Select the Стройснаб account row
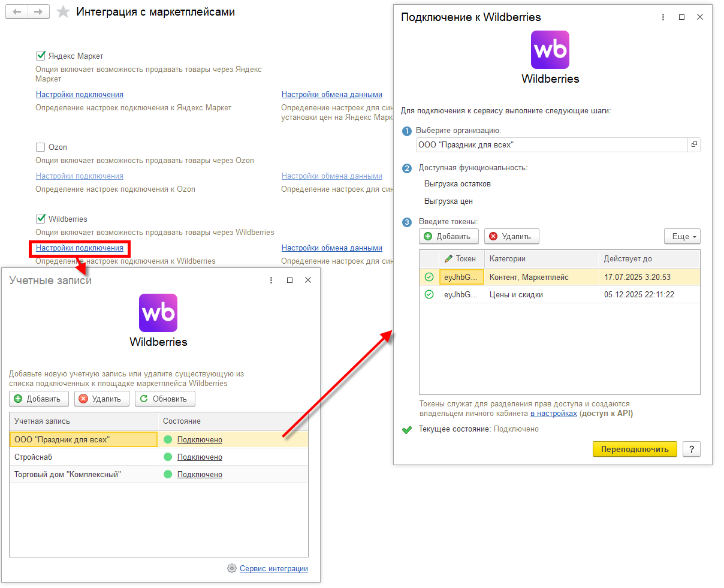Screen dimensions: 724x588 click(x=159, y=457)
